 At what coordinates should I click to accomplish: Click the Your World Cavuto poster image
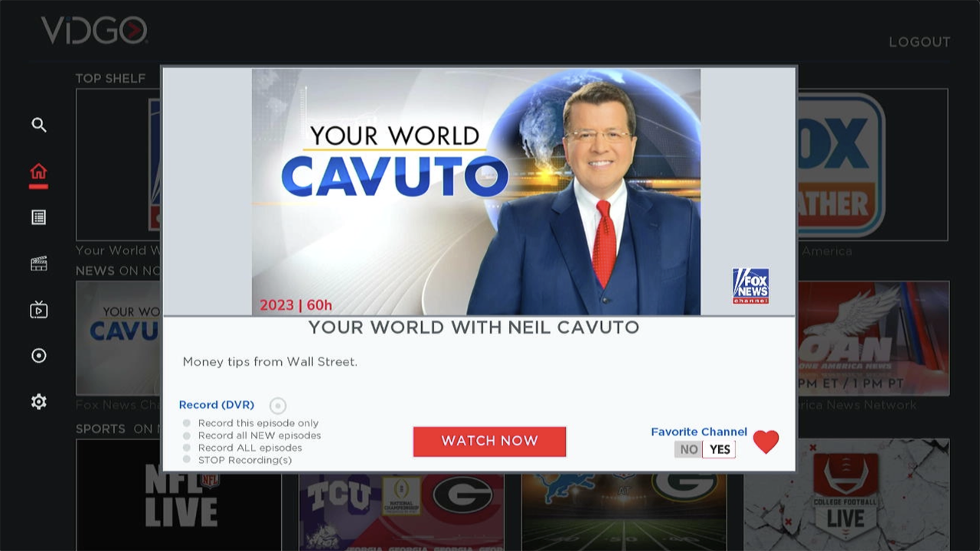point(476,192)
